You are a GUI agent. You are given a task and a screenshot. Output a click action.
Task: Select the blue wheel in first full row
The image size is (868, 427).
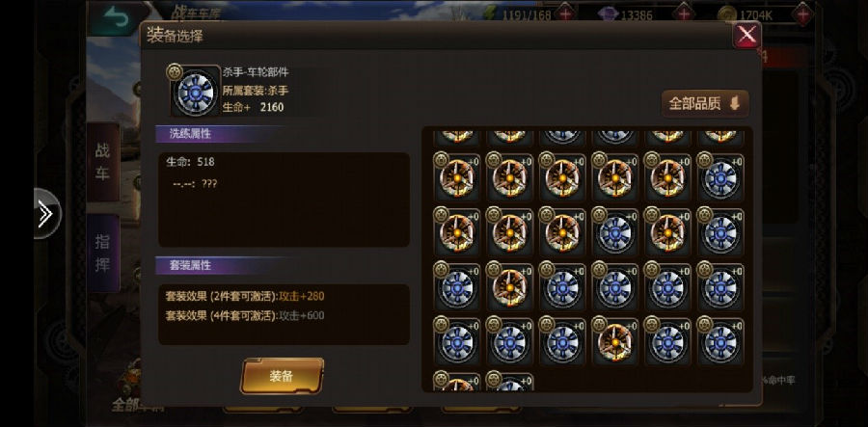720,177
